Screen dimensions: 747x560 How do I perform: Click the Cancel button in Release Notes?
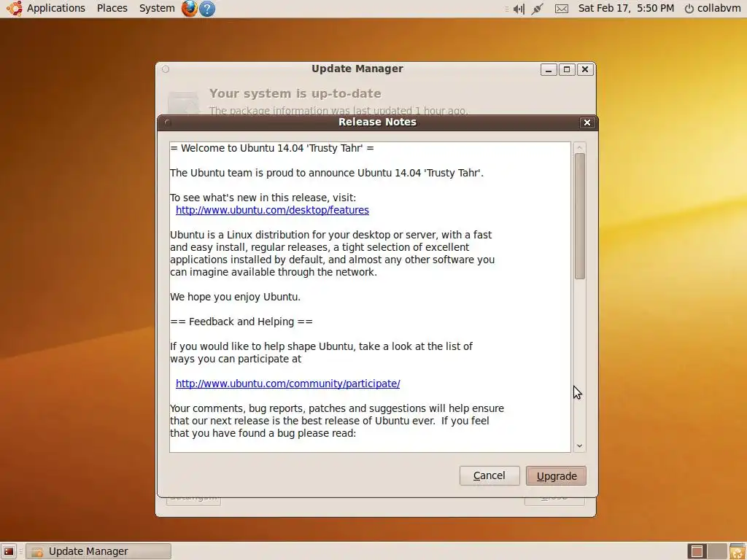click(x=489, y=475)
